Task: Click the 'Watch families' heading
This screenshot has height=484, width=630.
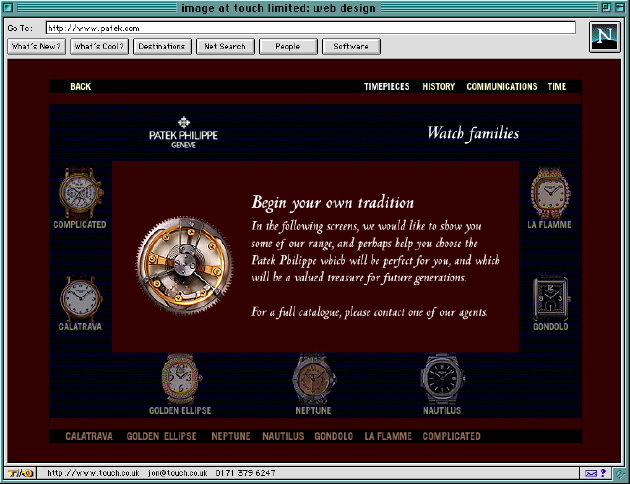Action: coord(473,133)
